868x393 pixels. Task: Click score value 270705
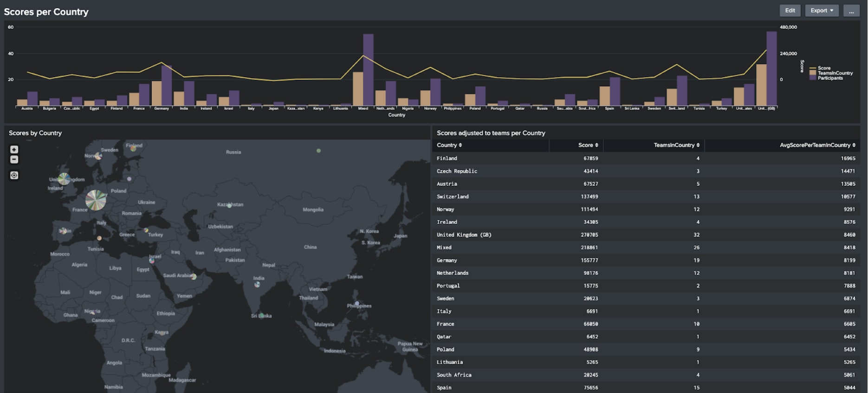coord(589,235)
